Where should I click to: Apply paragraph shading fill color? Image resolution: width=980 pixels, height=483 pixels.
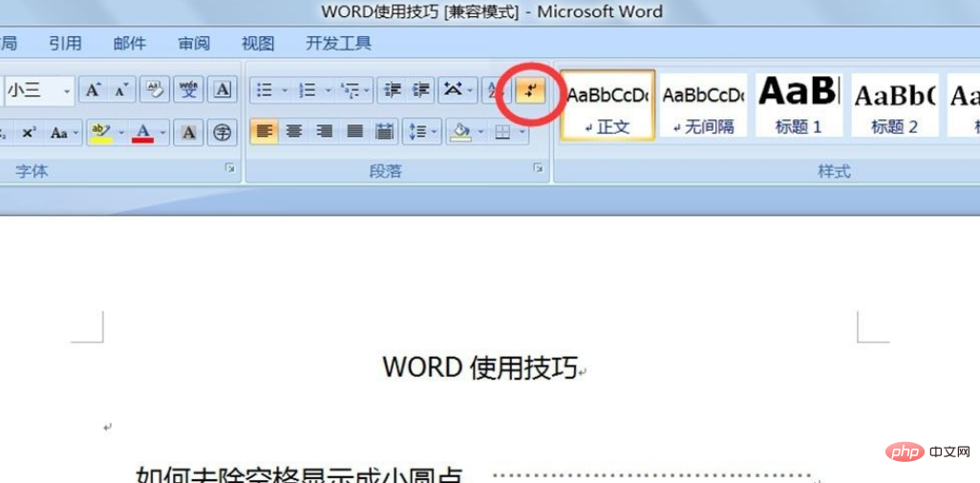[461, 132]
